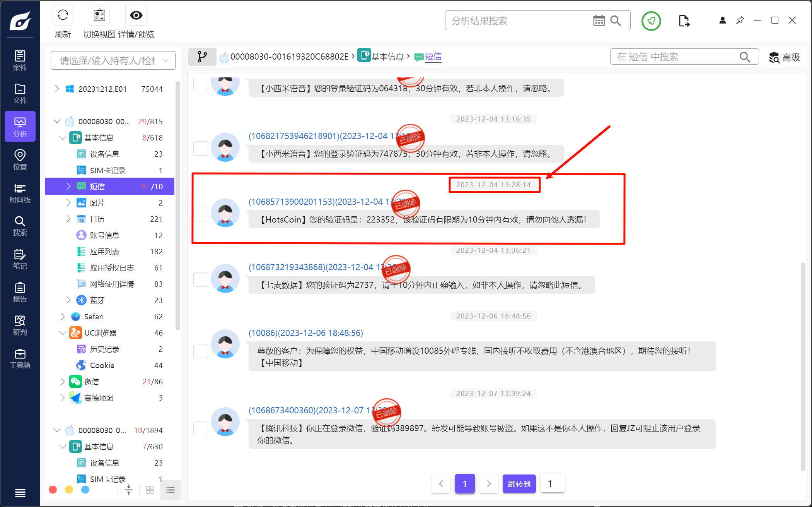Open the 报告 report sidebar tab

[x=20, y=292]
